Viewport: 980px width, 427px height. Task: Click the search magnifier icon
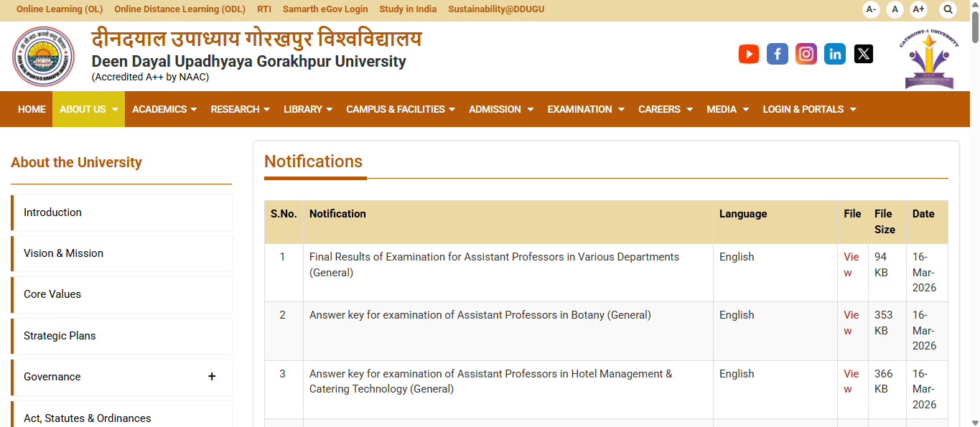pos(948,9)
